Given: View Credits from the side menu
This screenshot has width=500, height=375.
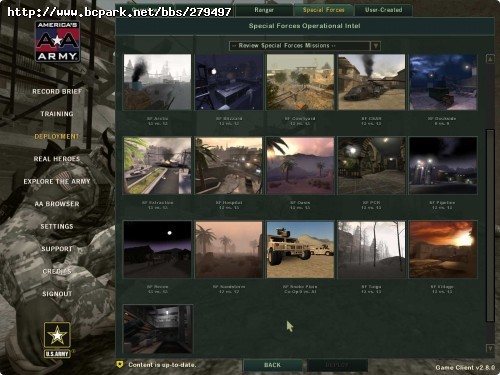Looking at the screenshot, I should [57, 271].
